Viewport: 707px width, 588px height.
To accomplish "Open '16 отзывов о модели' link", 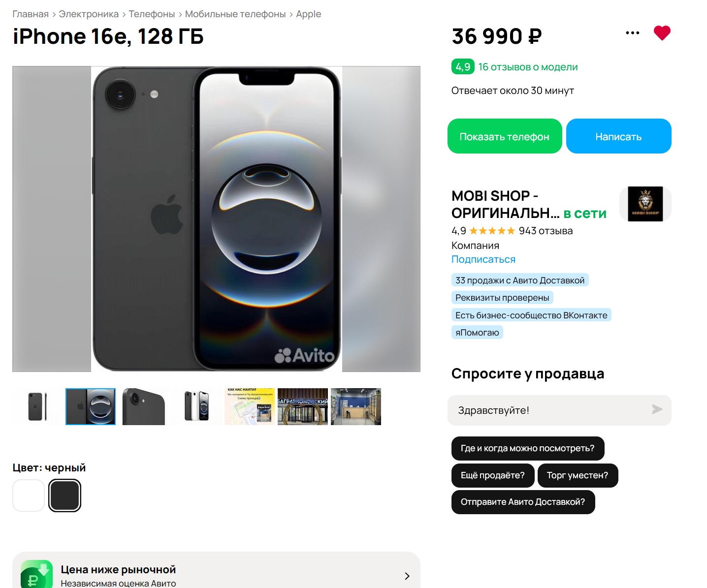I will 528,67.
